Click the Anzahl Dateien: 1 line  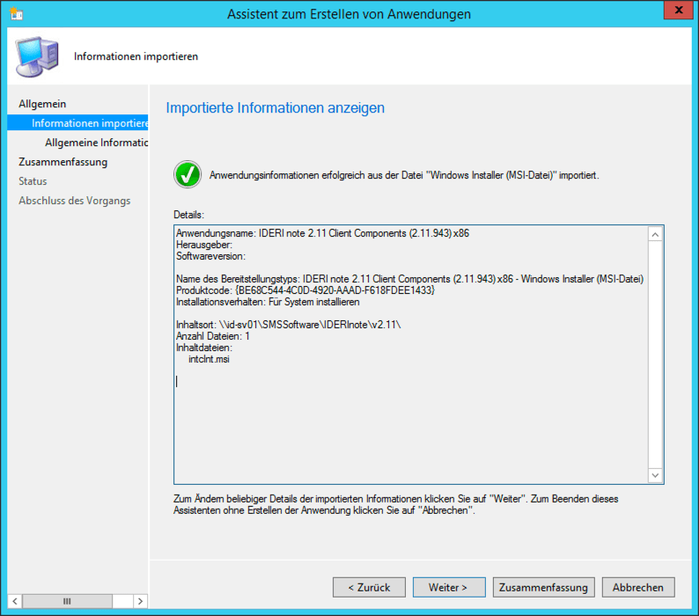[x=213, y=336]
